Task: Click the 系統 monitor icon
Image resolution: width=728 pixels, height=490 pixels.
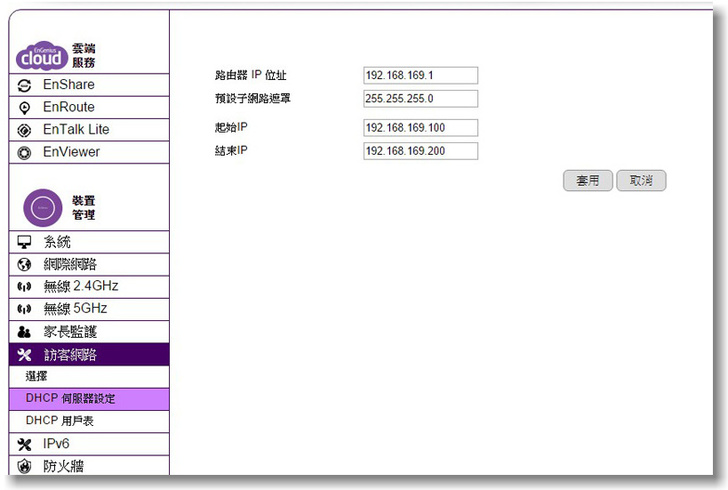Action: (x=25, y=242)
